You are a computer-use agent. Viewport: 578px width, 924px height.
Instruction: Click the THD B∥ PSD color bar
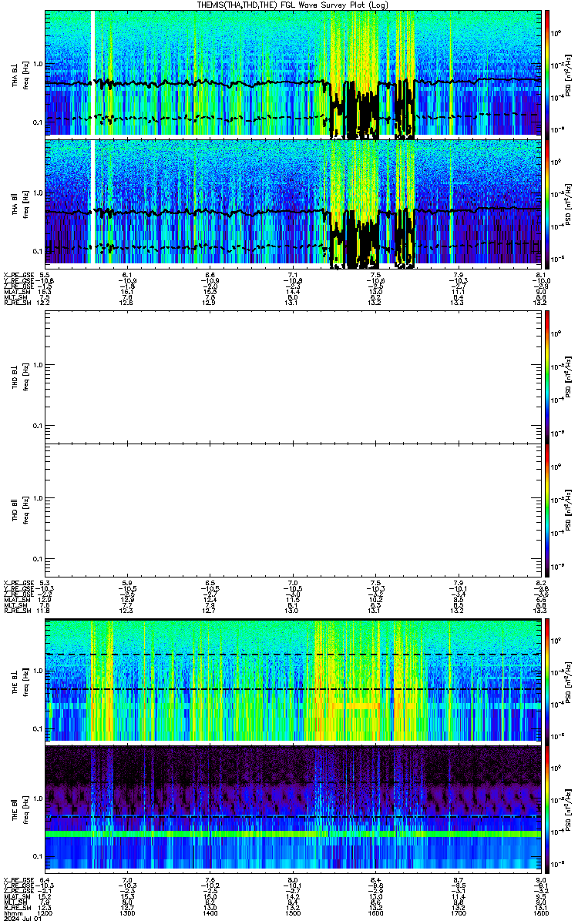547,509
